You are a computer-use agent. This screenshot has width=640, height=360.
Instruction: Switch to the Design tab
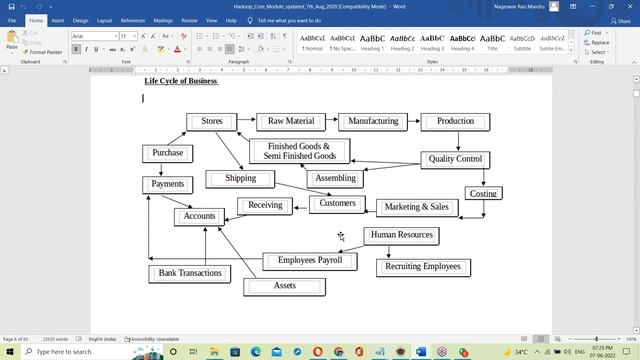click(80, 20)
